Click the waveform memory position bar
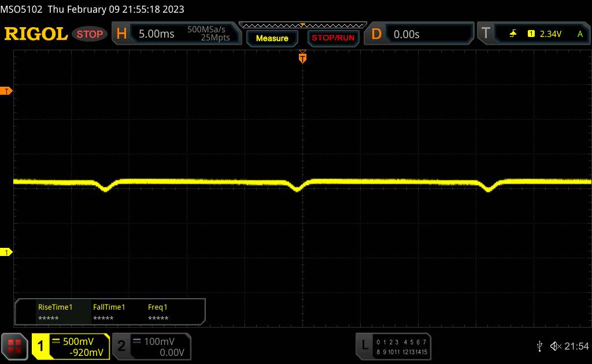This screenshot has width=592, height=364. [303, 25]
